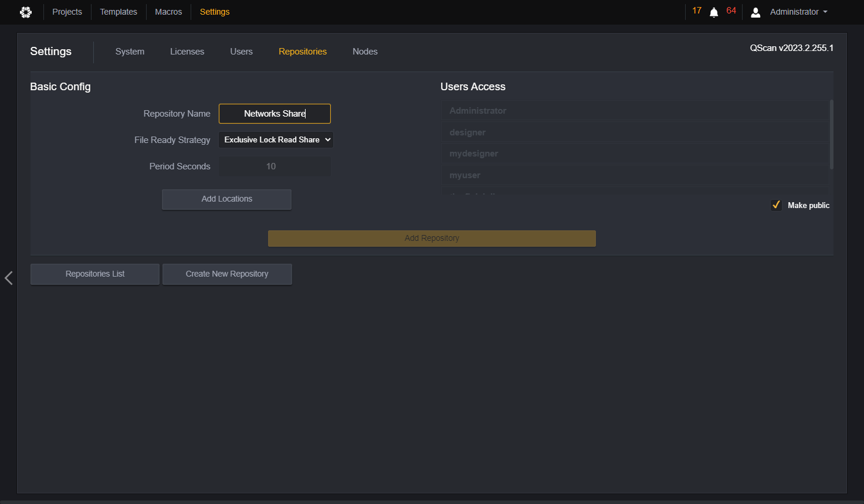
Task: Click the red 64 notification count
Action: (x=731, y=11)
